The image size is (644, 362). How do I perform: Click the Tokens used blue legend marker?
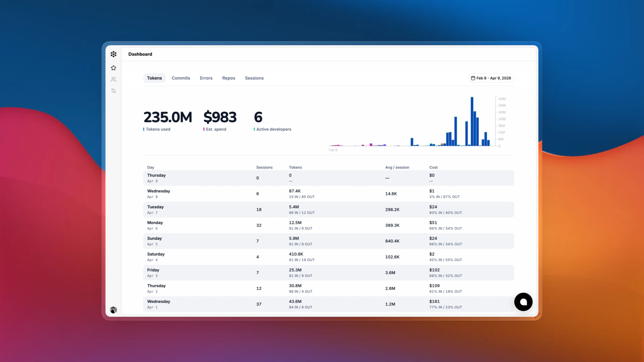[x=144, y=129]
